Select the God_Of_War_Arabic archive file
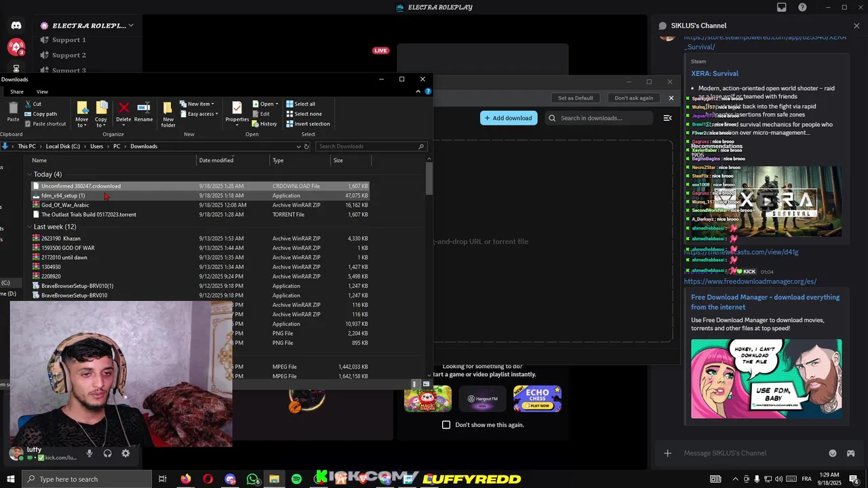The image size is (868, 488). [x=200, y=205]
